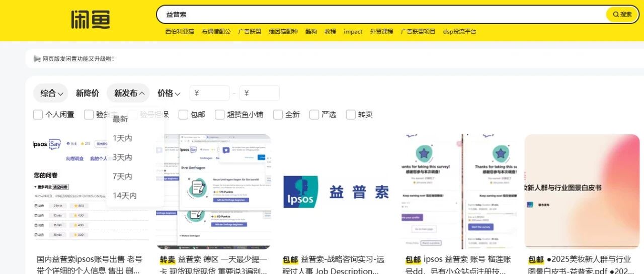Click the 网页版发闲置功能又升级啦 notice
Image resolution: width=644 pixels, height=274 pixels.
click(78, 59)
